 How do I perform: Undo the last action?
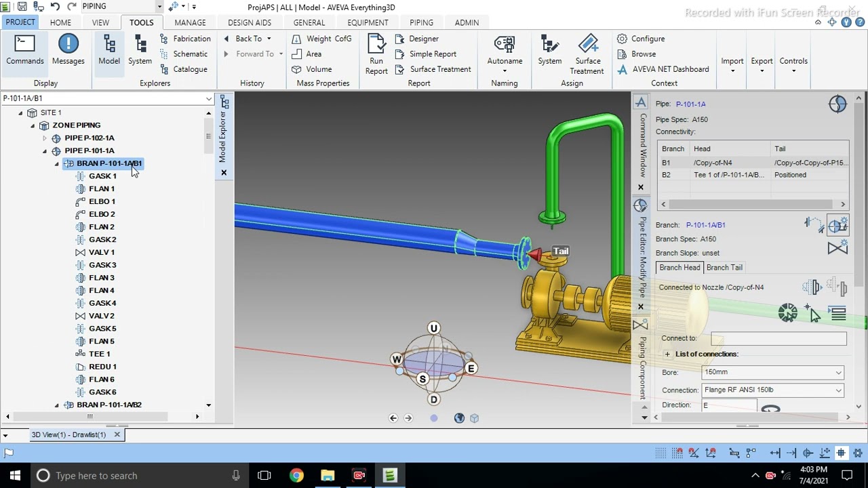point(55,7)
